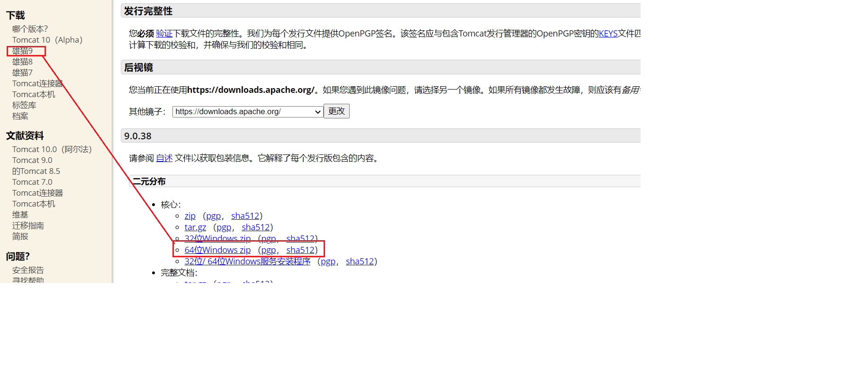
Task: Open sha512 checksum for tar.gz
Action: click(x=255, y=227)
